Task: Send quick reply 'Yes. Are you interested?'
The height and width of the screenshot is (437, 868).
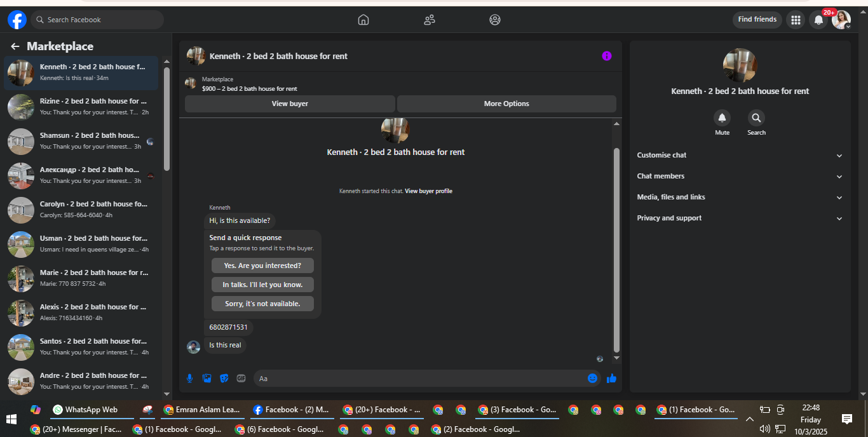Action: (262, 266)
